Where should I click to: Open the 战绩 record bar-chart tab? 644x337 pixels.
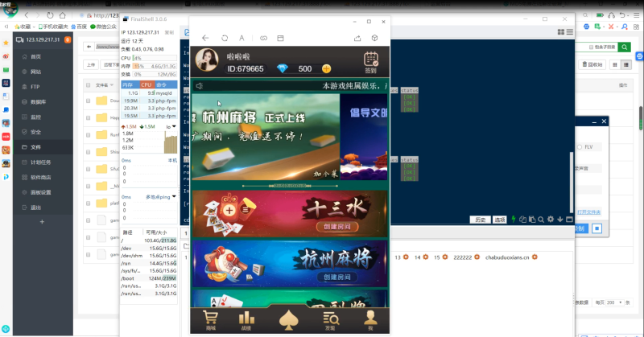[246, 321]
